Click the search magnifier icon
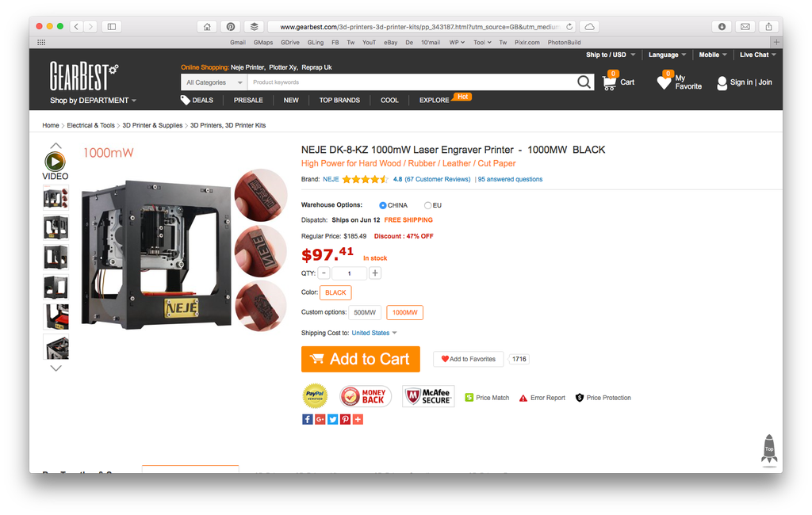Viewport: 812px width, 515px height. 584,82
